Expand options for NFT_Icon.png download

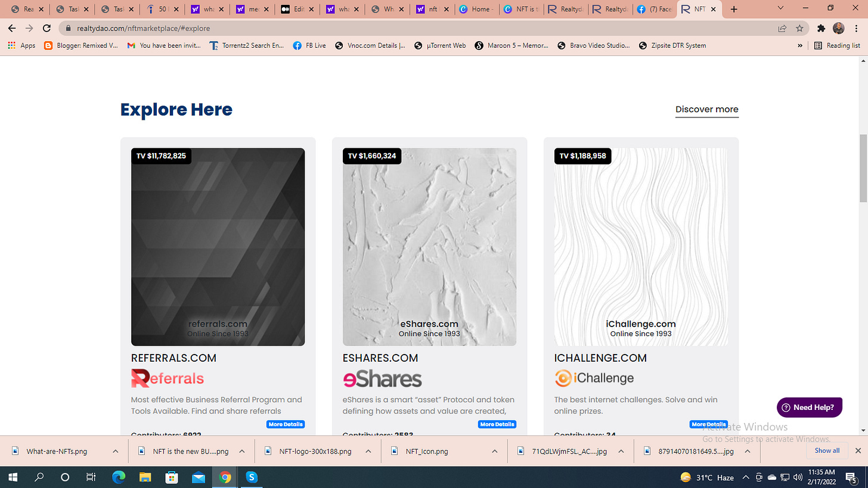click(x=495, y=451)
